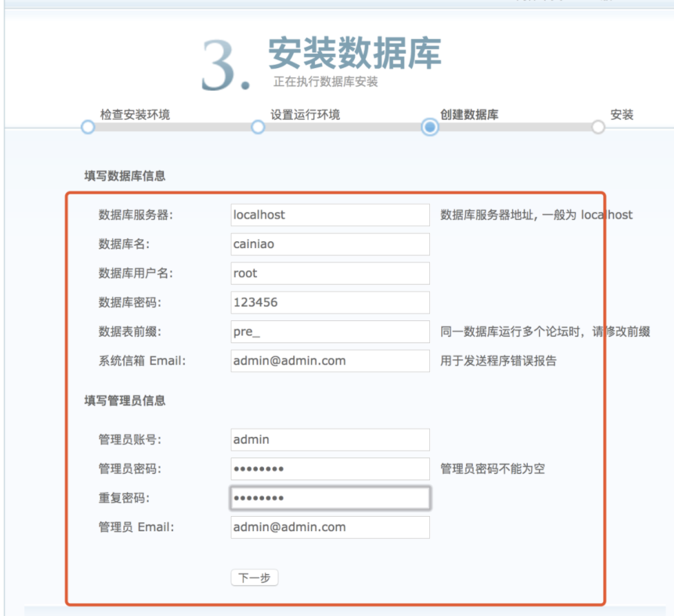Image resolution: width=674 pixels, height=616 pixels.
Task: Click the 安装 step label
Action: pos(622,115)
